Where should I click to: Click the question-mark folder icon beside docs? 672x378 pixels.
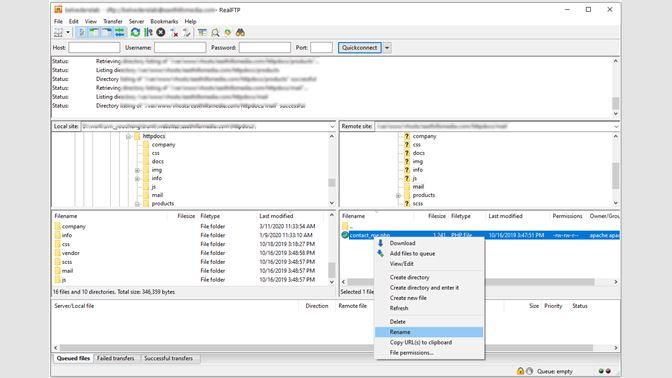(407, 153)
